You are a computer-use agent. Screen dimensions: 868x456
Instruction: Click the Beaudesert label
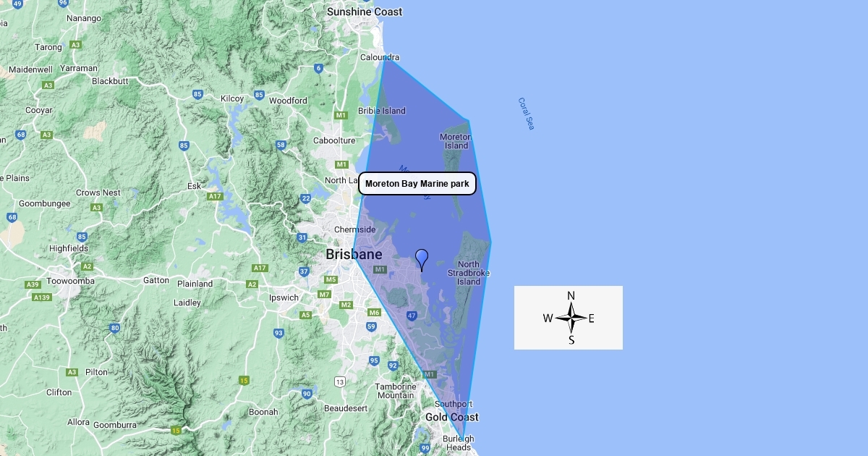coord(345,408)
